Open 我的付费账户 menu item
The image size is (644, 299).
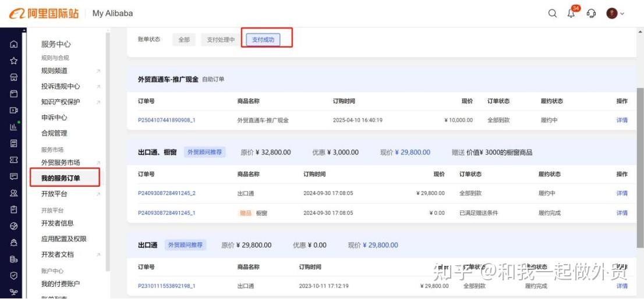[61, 284]
